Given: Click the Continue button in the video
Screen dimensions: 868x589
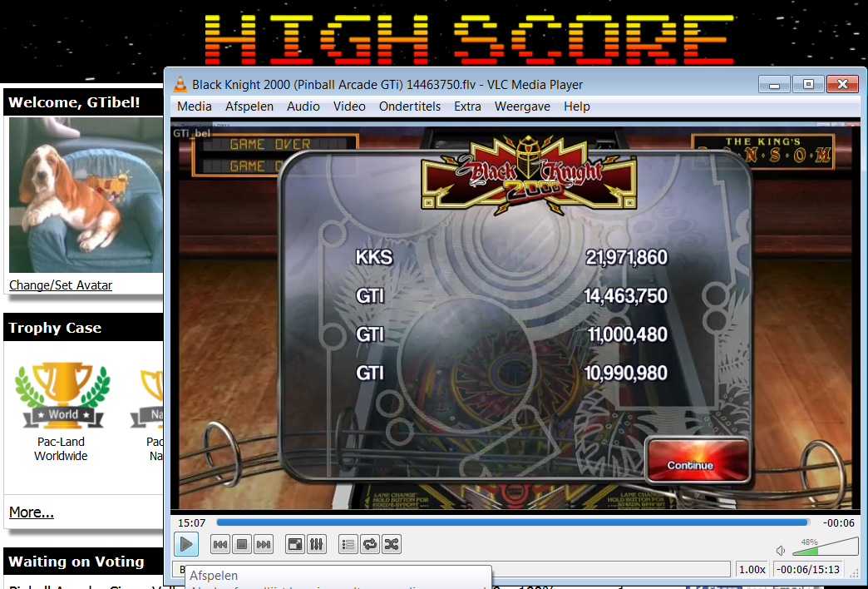Looking at the screenshot, I should click(698, 460).
